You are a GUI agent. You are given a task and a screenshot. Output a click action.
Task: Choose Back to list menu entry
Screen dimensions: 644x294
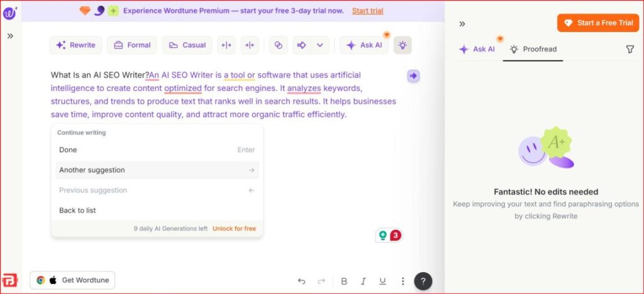click(157, 210)
